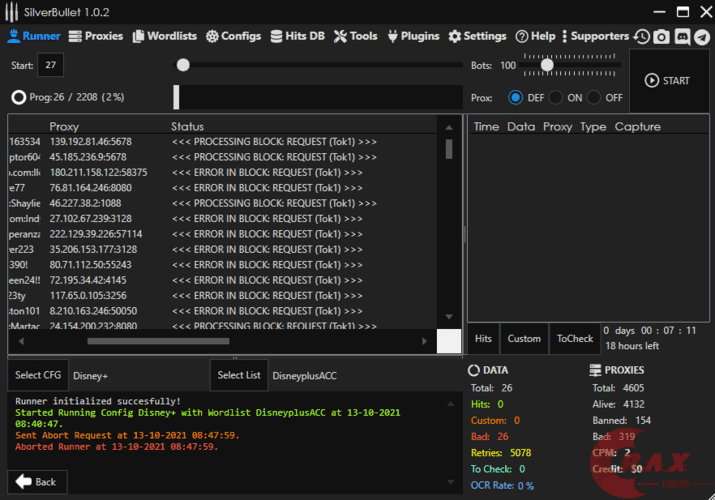Set proxy mode to ON
The image size is (715, 500).
(556, 98)
